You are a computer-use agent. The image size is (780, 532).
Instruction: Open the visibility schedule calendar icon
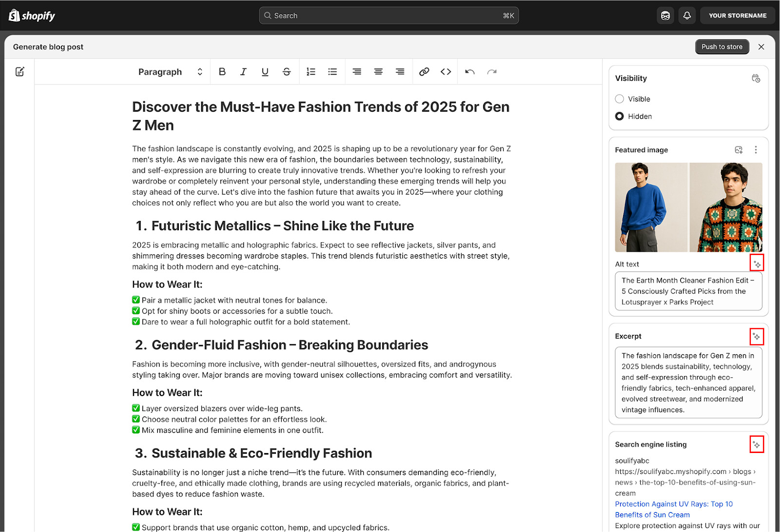click(x=756, y=78)
